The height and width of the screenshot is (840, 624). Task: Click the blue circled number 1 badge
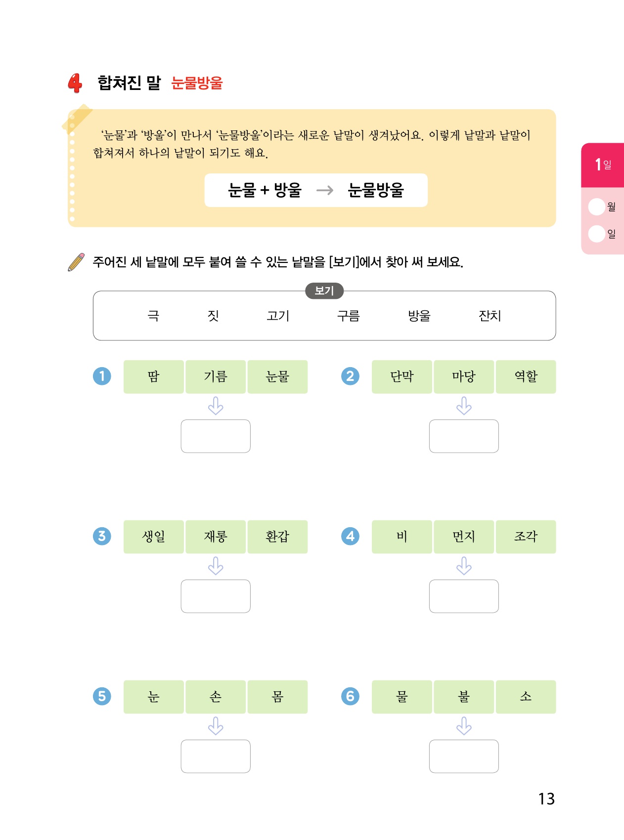point(102,376)
